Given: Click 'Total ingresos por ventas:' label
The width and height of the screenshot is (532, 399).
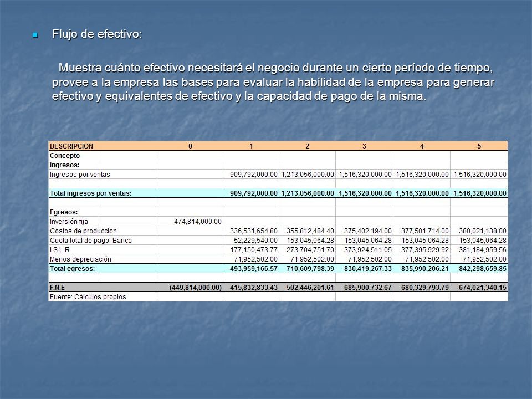Looking at the screenshot, I should tap(90, 193).
